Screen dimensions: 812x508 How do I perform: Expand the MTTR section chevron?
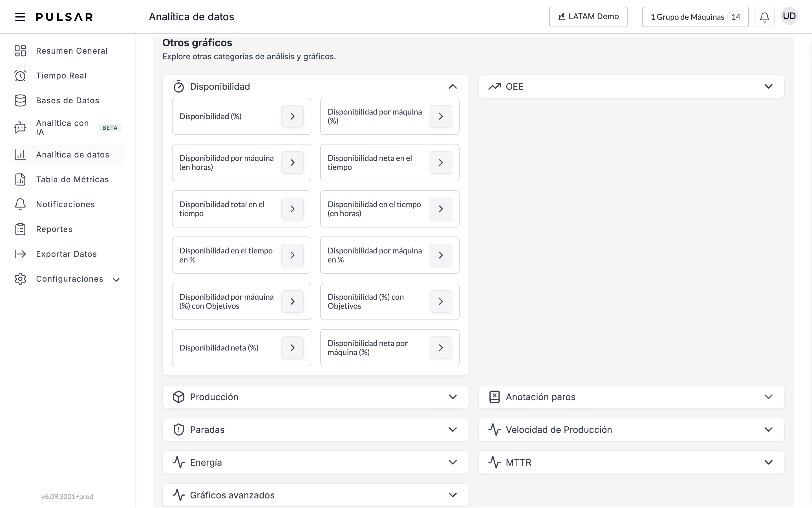coord(768,462)
